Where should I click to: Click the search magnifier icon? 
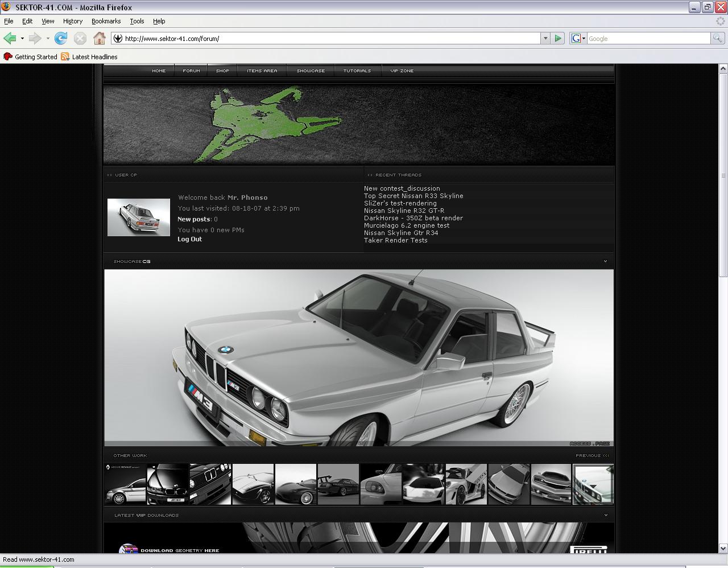tap(717, 38)
